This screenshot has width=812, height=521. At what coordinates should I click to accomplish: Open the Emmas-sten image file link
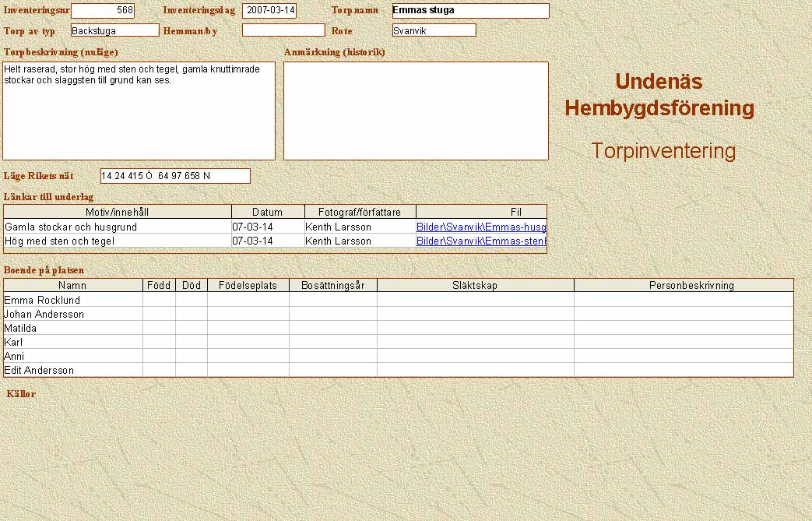[x=481, y=241]
